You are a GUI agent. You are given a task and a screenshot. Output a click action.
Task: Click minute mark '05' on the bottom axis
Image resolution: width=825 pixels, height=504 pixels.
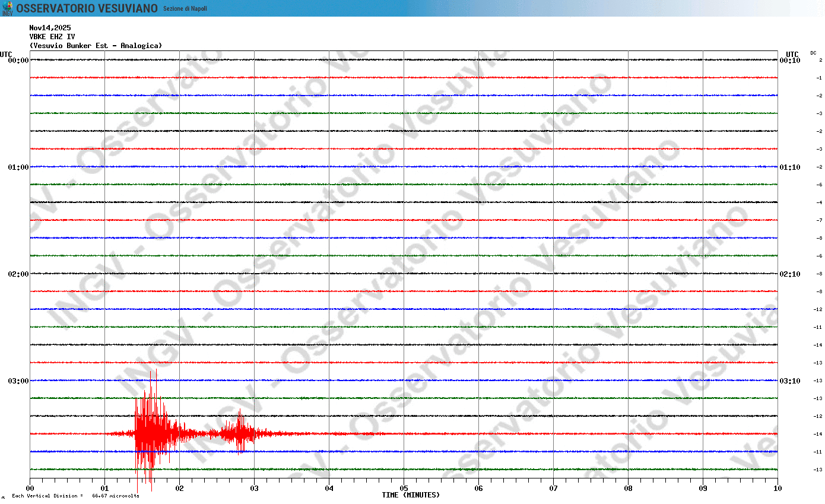pyautogui.click(x=404, y=487)
